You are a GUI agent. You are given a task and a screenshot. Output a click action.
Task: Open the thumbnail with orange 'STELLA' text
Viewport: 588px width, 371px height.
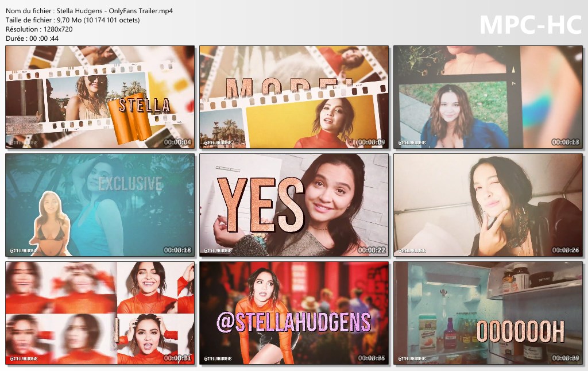100,97
